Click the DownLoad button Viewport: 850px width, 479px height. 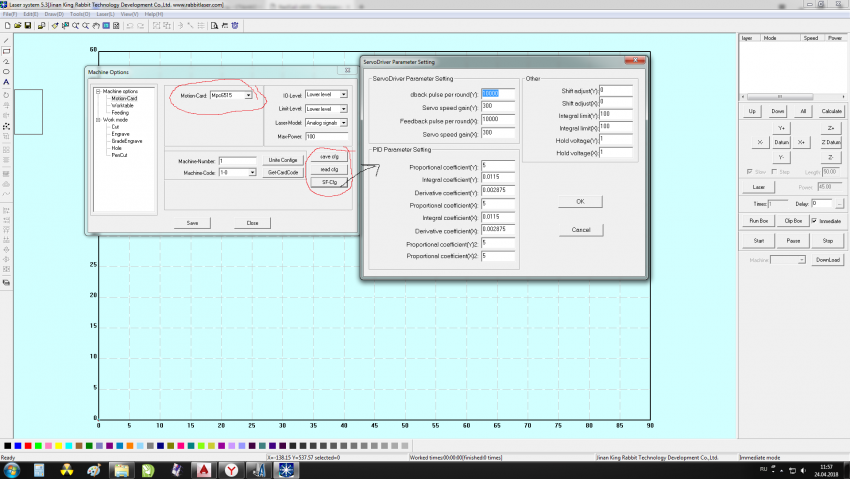[x=828, y=260]
